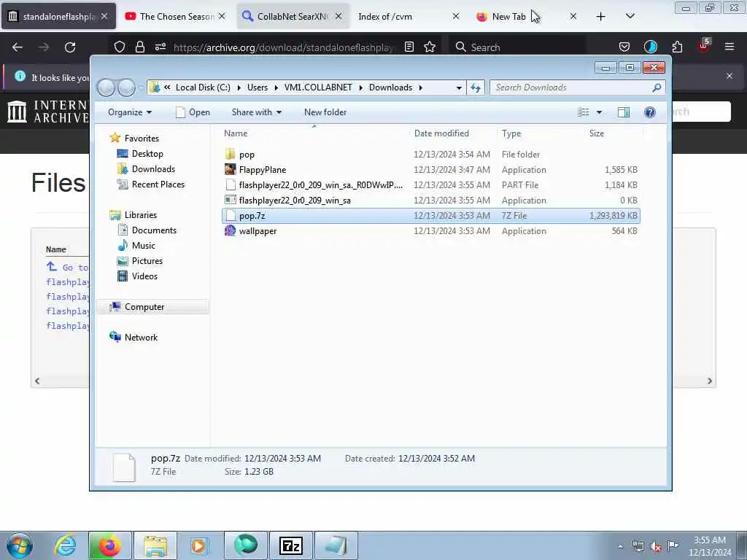Open the Organize menu
Screen dimensions: 747x560
point(130,112)
